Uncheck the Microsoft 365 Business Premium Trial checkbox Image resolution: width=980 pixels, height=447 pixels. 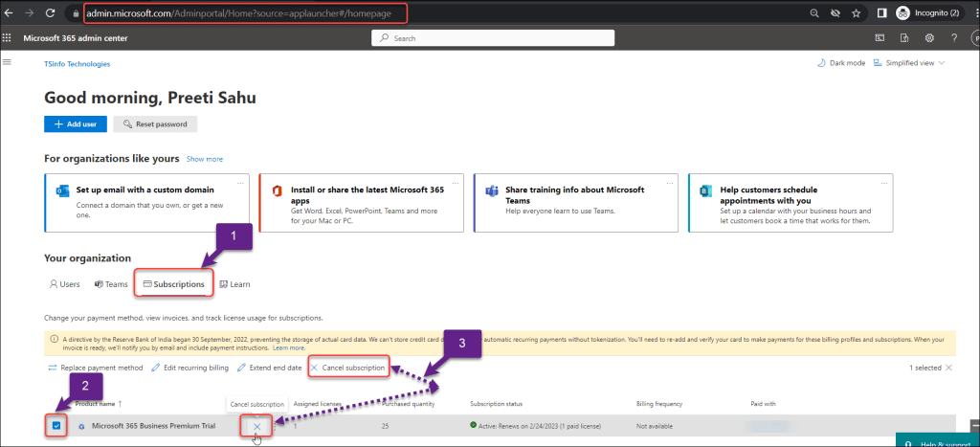[56, 426]
